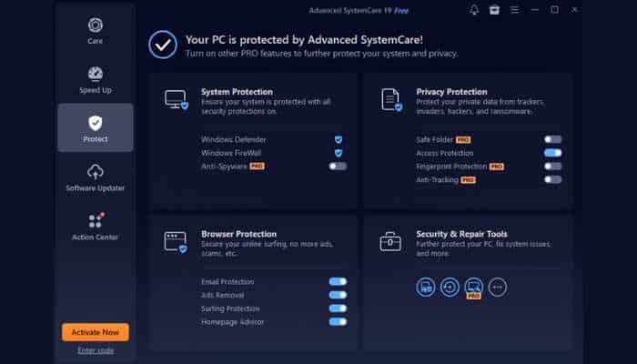Close the Advanced SystemCare window

tap(574, 10)
